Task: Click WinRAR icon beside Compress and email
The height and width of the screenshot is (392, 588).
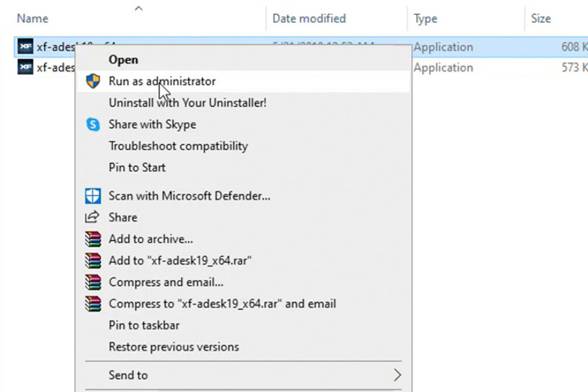Action: [x=93, y=282]
